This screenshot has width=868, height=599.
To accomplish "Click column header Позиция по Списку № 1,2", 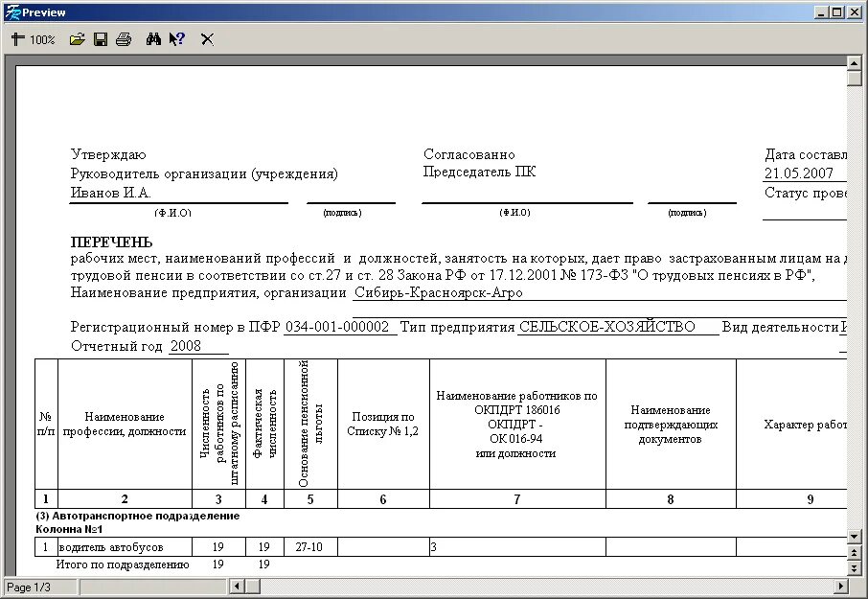I will 383,424.
